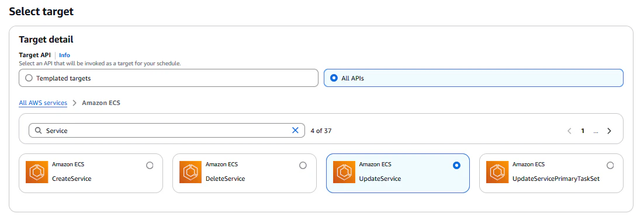Image resolution: width=644 pixels, height=217 pixels.
Task: Select page 1 in pagination
Action: click(583, 131)
